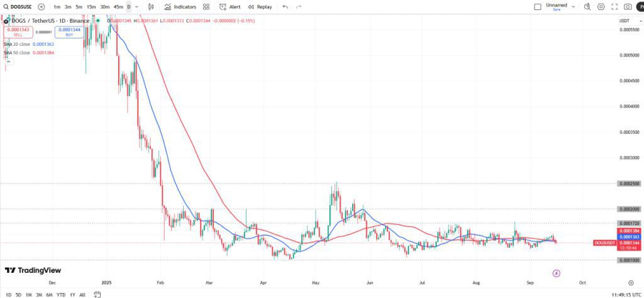Open the Indicators menu
644x298 pixels.
coord(180,7)
